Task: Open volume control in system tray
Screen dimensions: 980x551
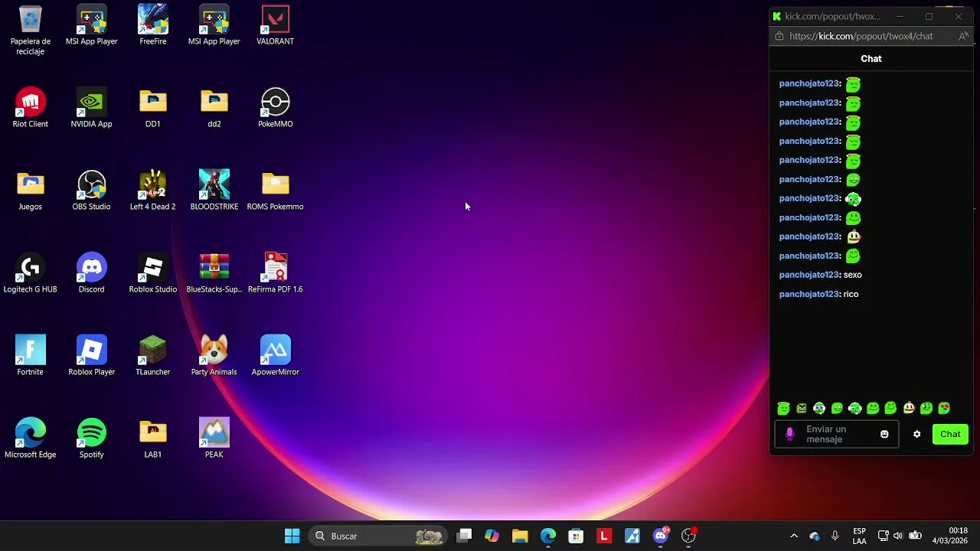Action: coord(897,536)
